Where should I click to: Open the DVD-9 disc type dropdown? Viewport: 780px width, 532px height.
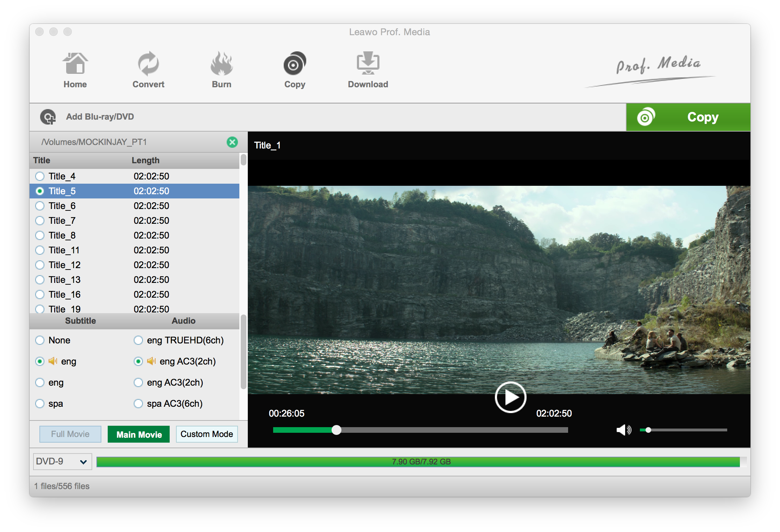[63, 462]
